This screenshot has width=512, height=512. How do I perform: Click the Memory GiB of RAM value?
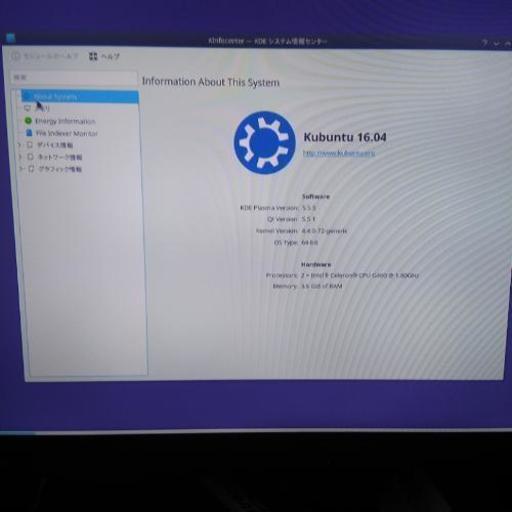322,286
